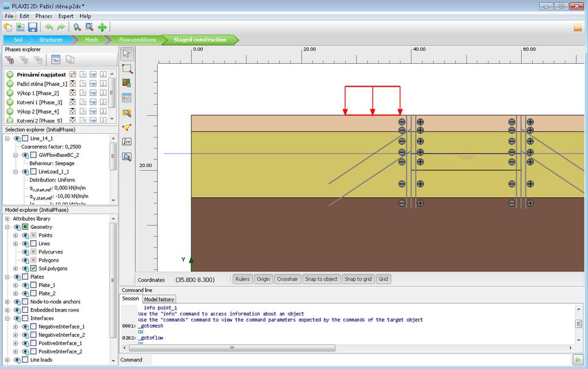
Task: Click the greyed Insert phase icon
Action: tap(24, 60)
